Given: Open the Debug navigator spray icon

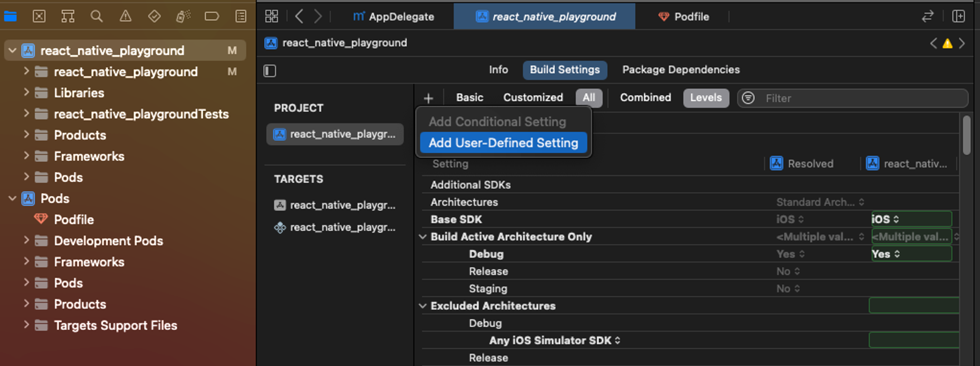Looking at the screenshot, I should pyautogui.click(x=183, y=17).
